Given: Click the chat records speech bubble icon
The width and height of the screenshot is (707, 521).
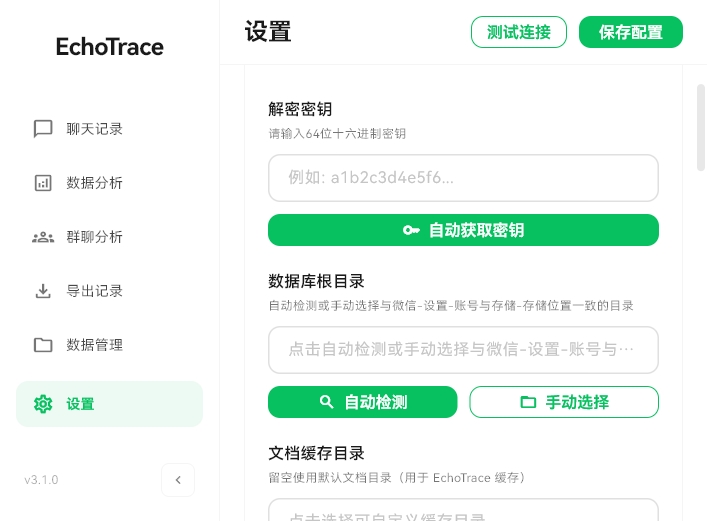Looking at the screenshot, I should (43, 129).
